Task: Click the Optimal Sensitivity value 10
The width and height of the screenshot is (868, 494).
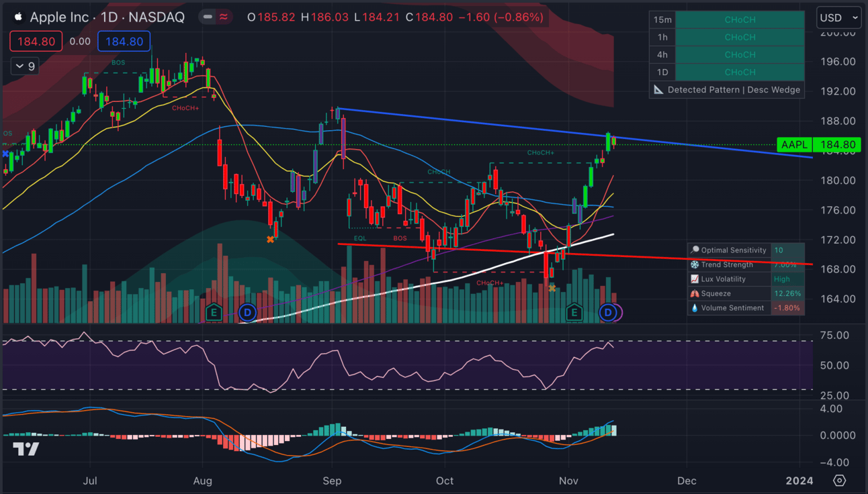Action: 779,250
